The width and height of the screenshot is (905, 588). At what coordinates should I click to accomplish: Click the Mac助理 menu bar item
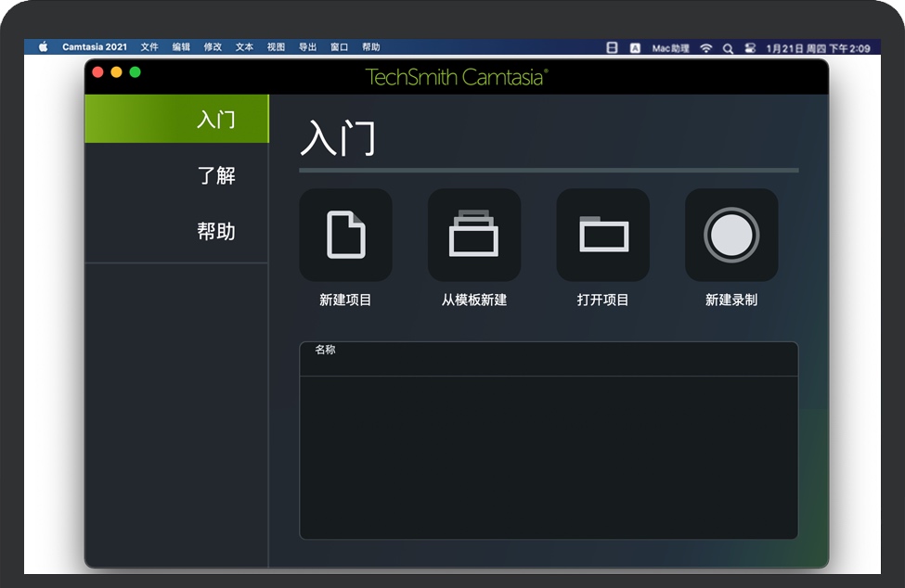[671, 48]
